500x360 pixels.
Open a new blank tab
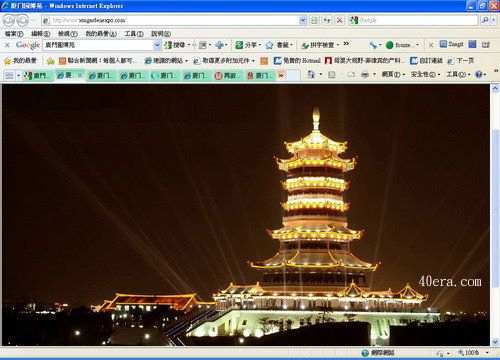point(294,76)
